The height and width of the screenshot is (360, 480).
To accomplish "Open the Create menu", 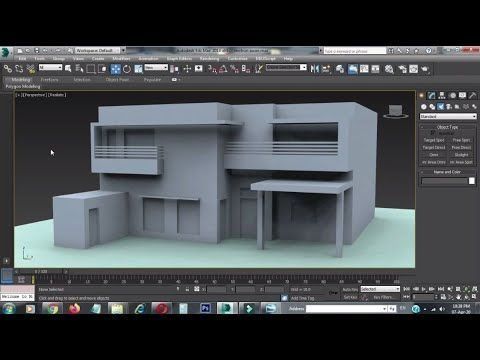I will pyautogui.click(x=98, y=59).
